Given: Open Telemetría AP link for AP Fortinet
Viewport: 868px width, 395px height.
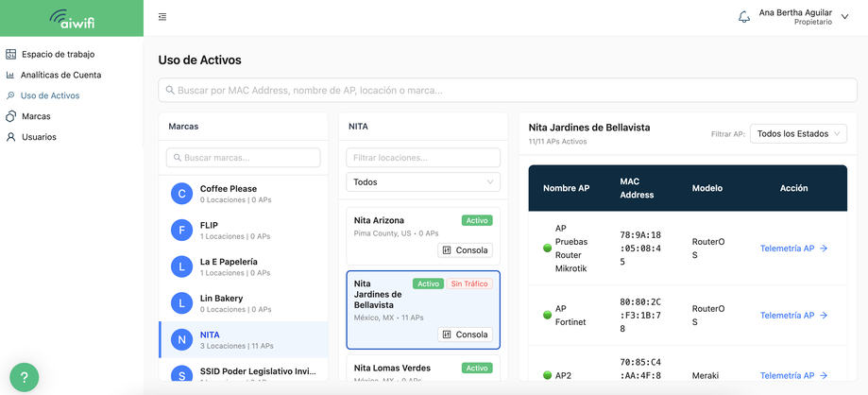Looking at the screenshot, I should 793,316.
